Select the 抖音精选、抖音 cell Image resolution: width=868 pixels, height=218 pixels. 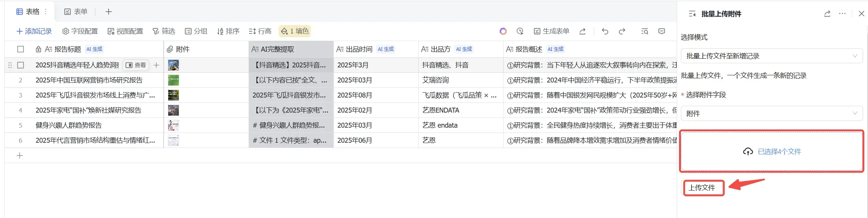tap(461, 65)
